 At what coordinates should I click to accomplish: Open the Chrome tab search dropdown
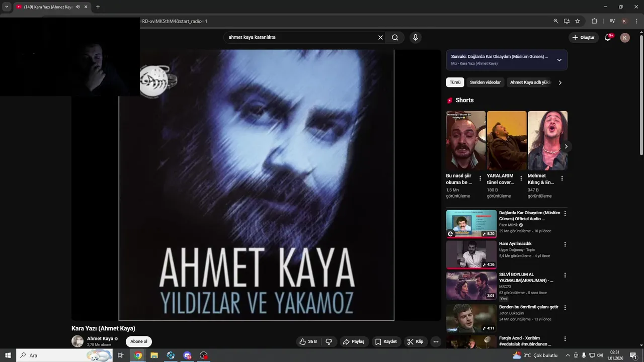(x=7, y=7)
